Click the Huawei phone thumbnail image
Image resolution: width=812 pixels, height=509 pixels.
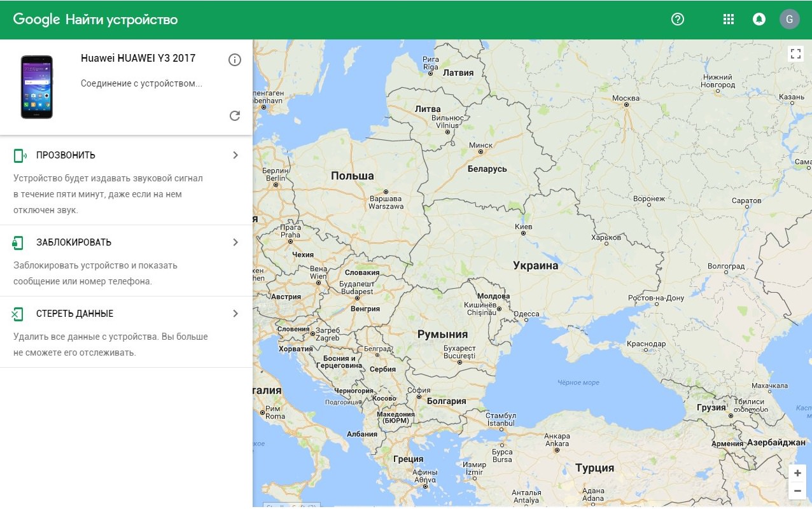[x=37, y=87]
